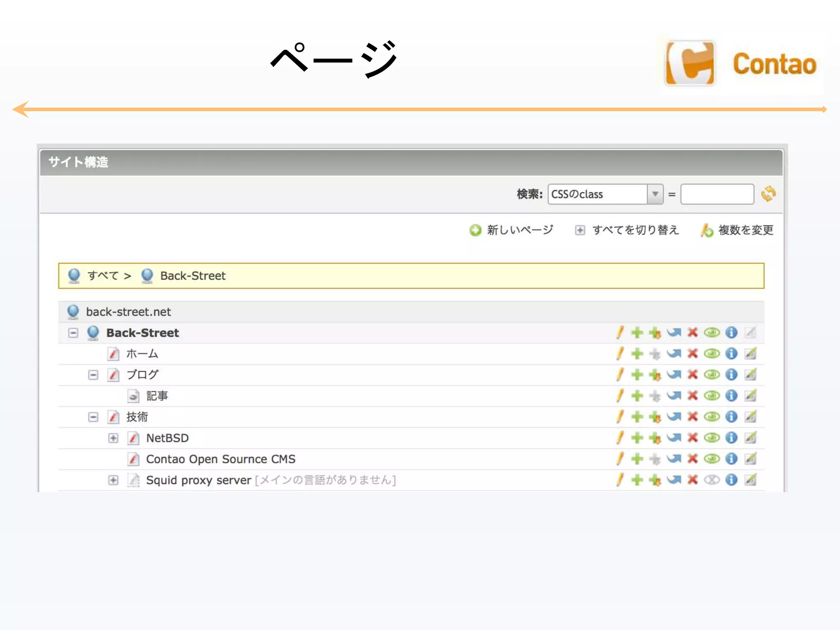Image resolution: width=840 pixels, height=630 pixels.
Task: Open the CSSのclass search field dropdown
Action: [655, 194]
